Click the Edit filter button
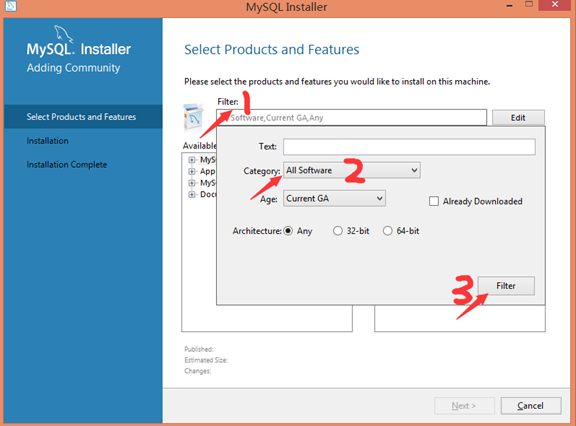This screenshot has width=576, height=426. coord(518,118)
